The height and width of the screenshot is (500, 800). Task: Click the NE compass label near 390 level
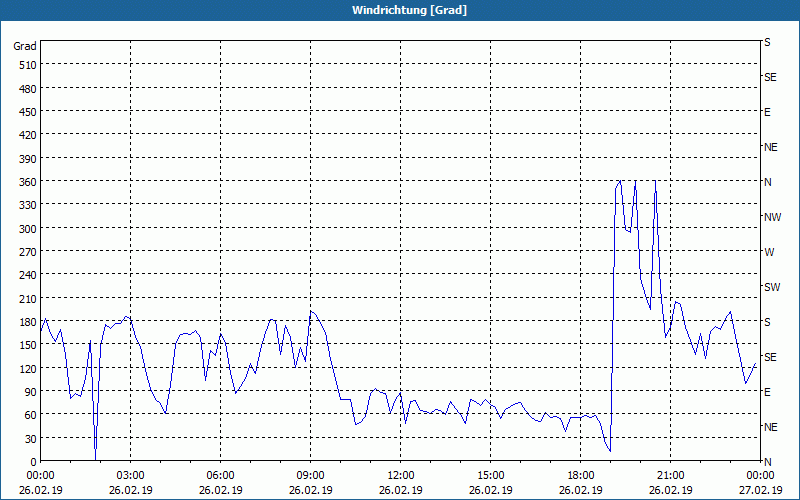click(x=771, y=147)
